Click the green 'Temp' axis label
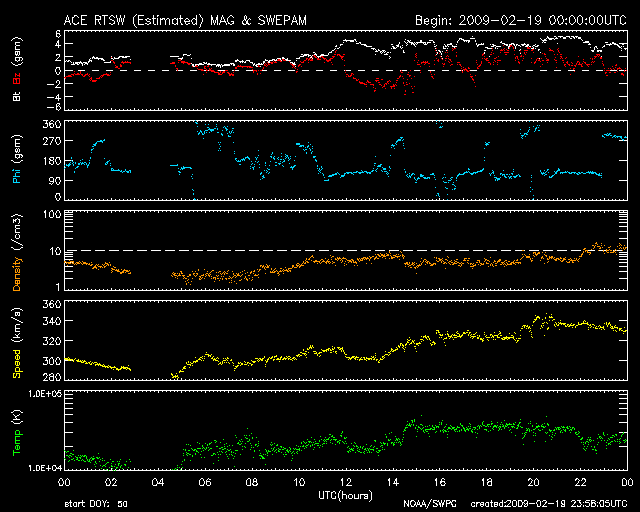This screenshot has height=512, width=640. (x=17, y=443)
